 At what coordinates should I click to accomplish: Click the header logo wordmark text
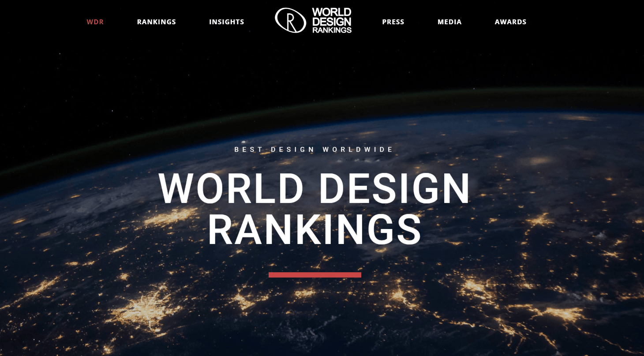pos(332,21)
